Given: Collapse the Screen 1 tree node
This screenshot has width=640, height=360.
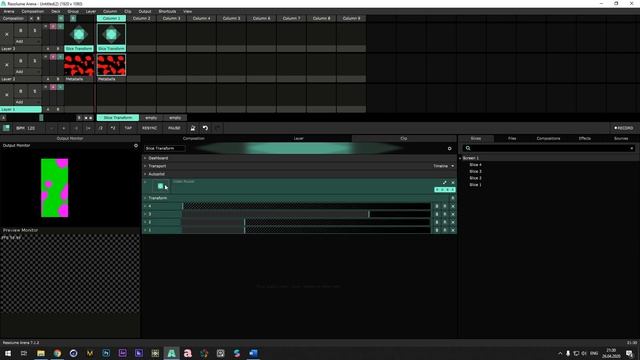Looking at the screenshot, I should [460, 158].
